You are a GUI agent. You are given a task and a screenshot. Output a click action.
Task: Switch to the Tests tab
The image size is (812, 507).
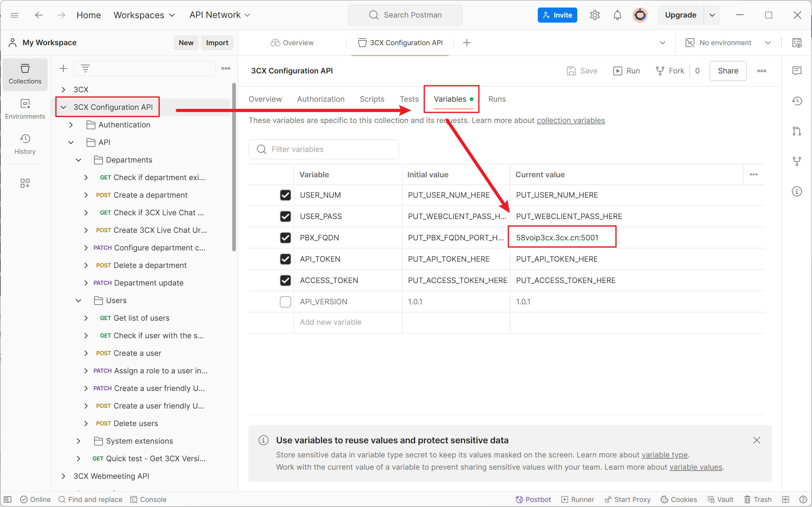click(409, 99)
